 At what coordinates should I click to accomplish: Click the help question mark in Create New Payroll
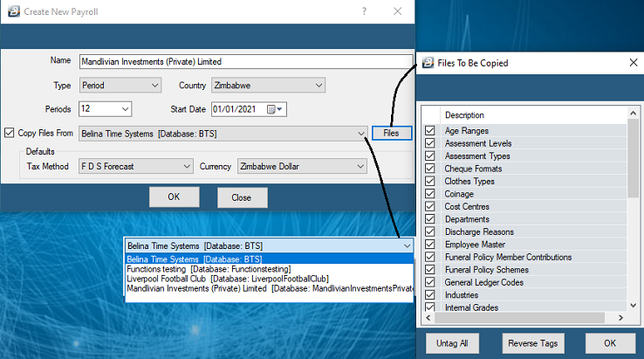pos(364,11)
